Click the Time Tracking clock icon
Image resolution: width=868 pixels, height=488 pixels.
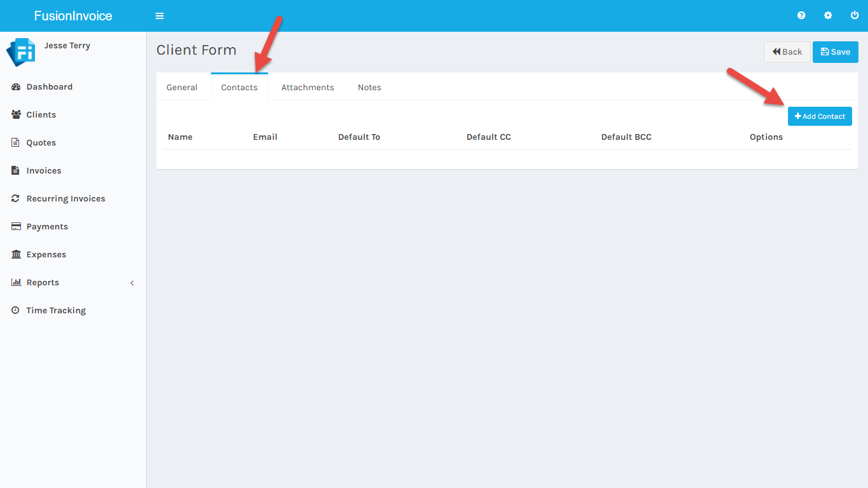pos(16,311)
